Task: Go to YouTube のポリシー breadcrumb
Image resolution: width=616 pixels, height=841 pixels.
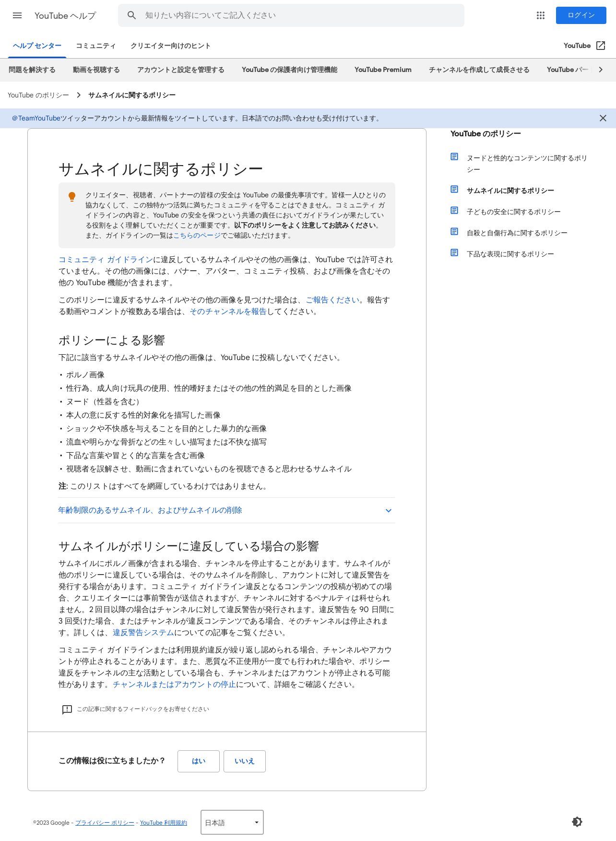Action: pyautogui.click(x=38, y=95)
